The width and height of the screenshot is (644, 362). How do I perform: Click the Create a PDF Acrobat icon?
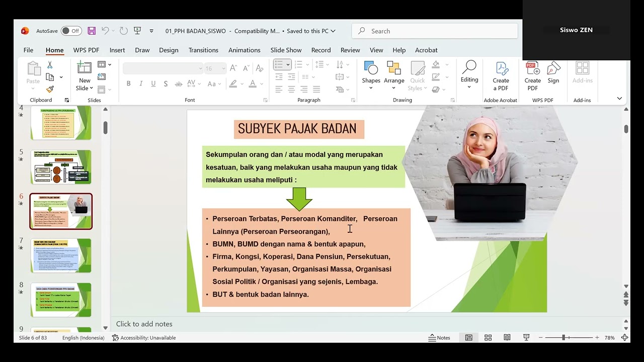tap(501, 68)
